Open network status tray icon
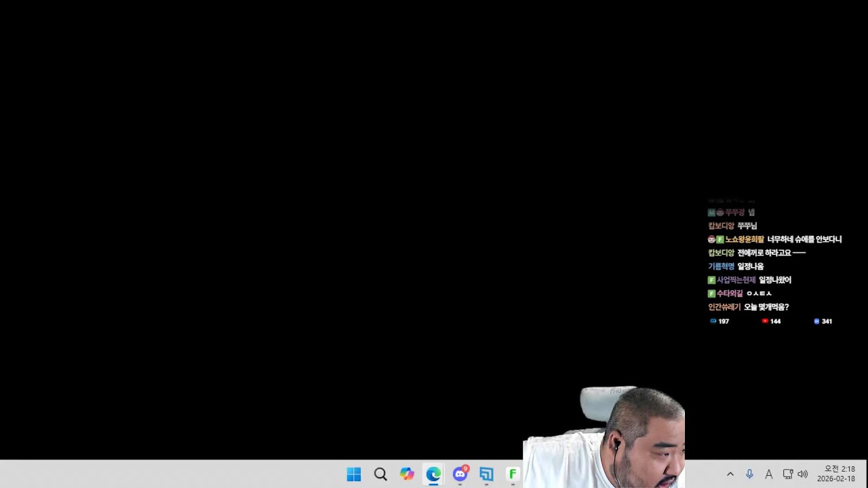 787,474
